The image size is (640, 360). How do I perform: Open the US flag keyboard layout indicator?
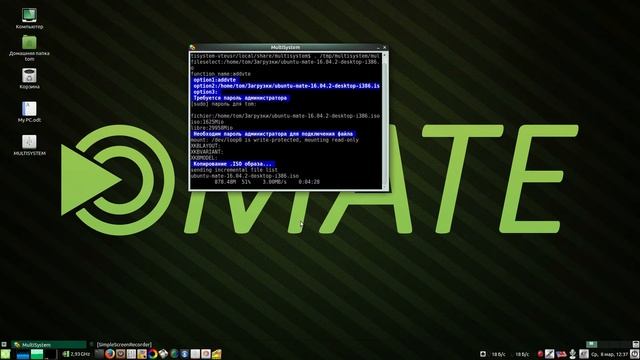(x=561, y=354)
